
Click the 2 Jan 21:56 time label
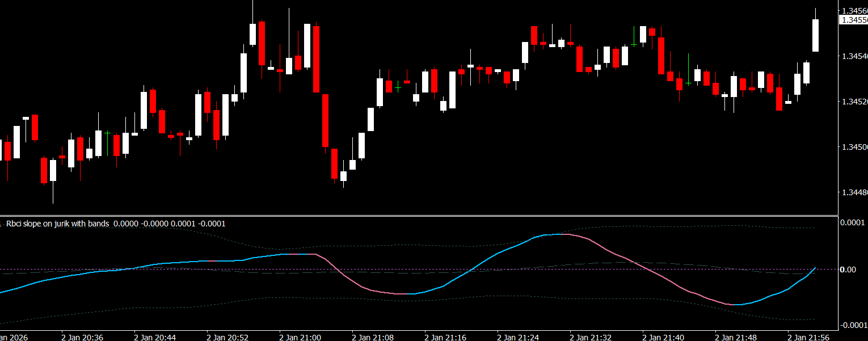coord(808,337)
